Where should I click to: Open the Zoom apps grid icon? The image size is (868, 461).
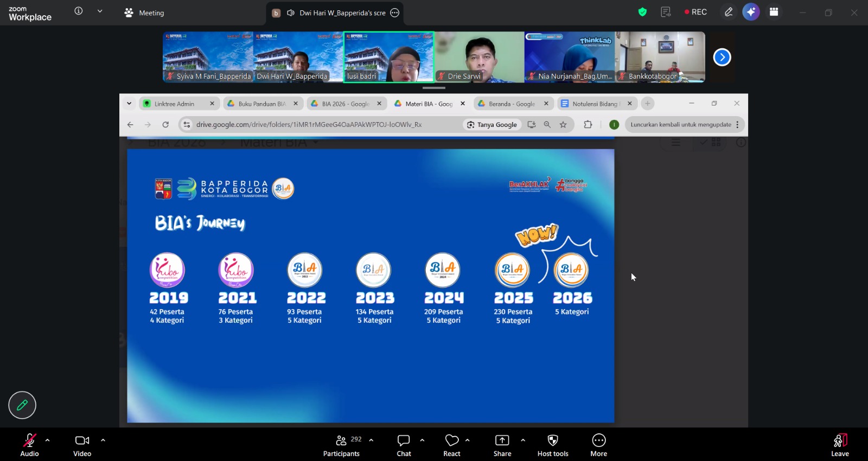pos(774,12)
